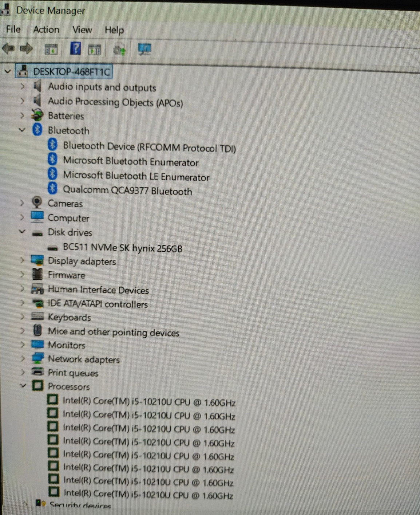420x515 pixels.
Task: Expand the Display adapters category
Action: tap(22, 260)
